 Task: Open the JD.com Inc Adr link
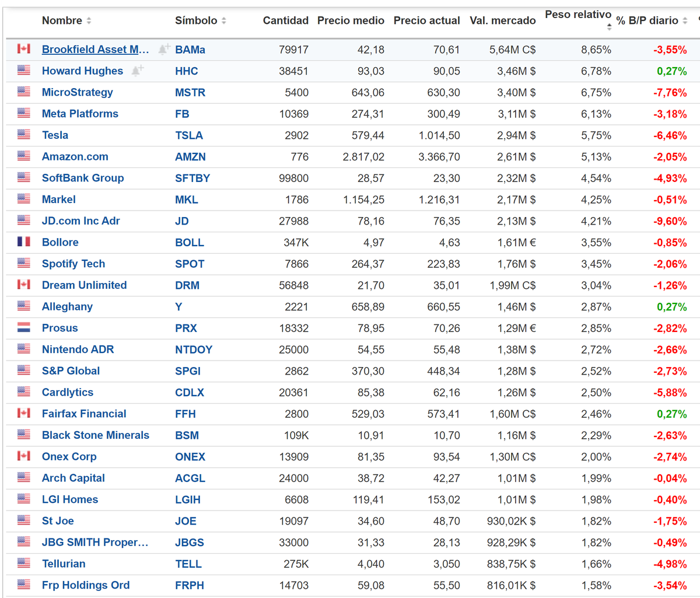(x=80, y=221)
